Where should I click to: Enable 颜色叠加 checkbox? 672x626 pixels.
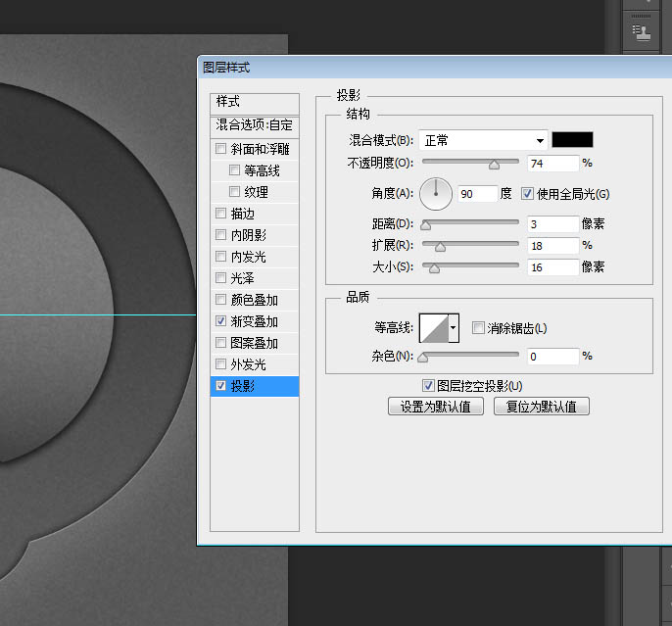pyautogui.click(x=220, y=299)
